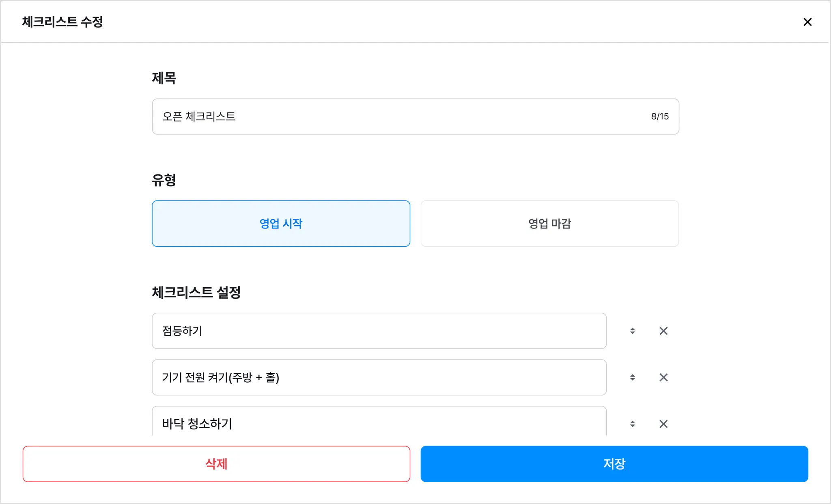Image resolution: width=831 pixels, height=504 pixels.
Task: Remove the 점등하기 checklist item
Action: tap(663, 331)
